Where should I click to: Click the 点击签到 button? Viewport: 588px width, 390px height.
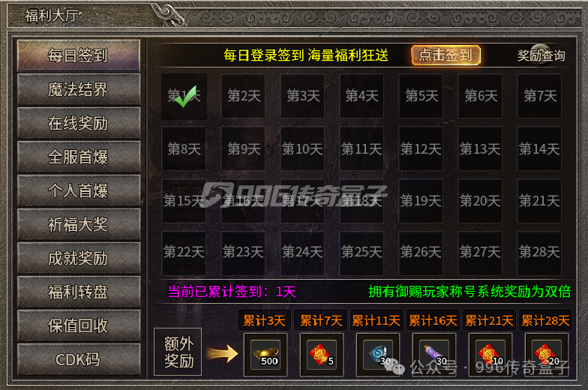(445, 55)
